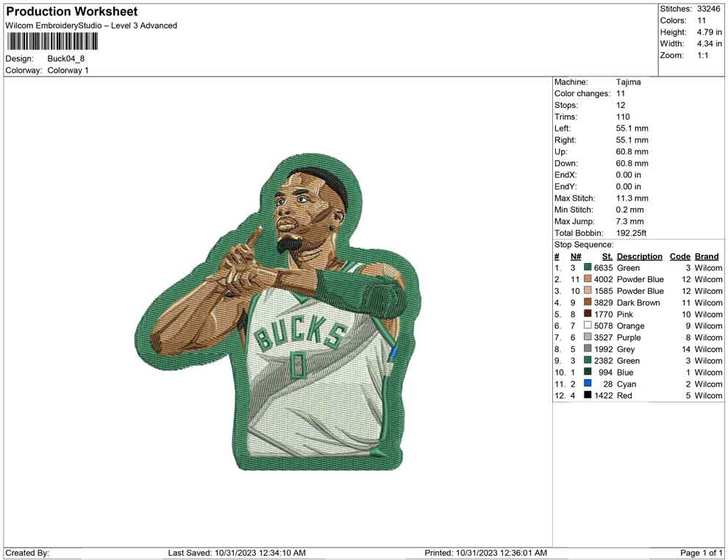Click the EndX value 0.00 in
Viewport: 728px width, 560px height.
click(x=628, y=175)
